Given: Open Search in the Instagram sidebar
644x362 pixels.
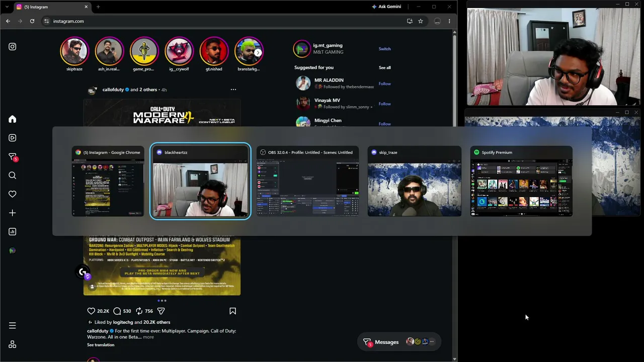Looking at the screenshot, I should point(13,175).
